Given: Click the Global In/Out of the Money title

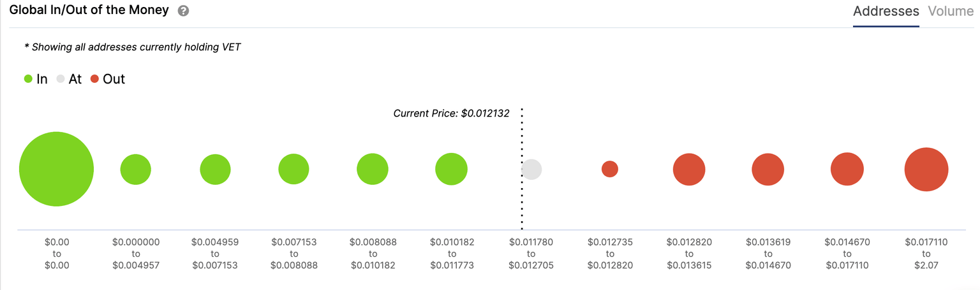Looking at the screenshot, I should (89, 10).
